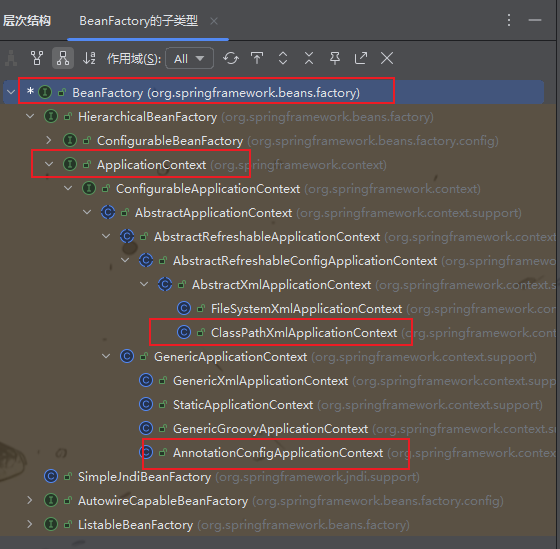Expand the ConfigurableBeanFactory node
560x549 pixels.
tap(49, 140)
